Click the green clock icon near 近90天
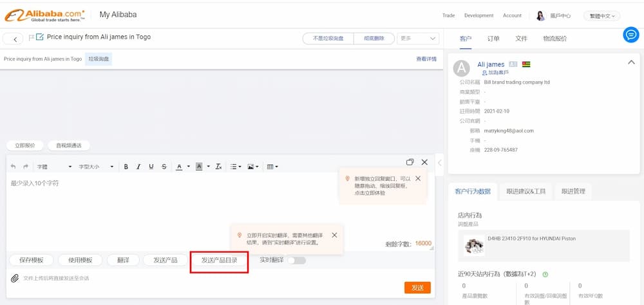The image size is (644, 305). pyautogui.click(x=545, y=274)
